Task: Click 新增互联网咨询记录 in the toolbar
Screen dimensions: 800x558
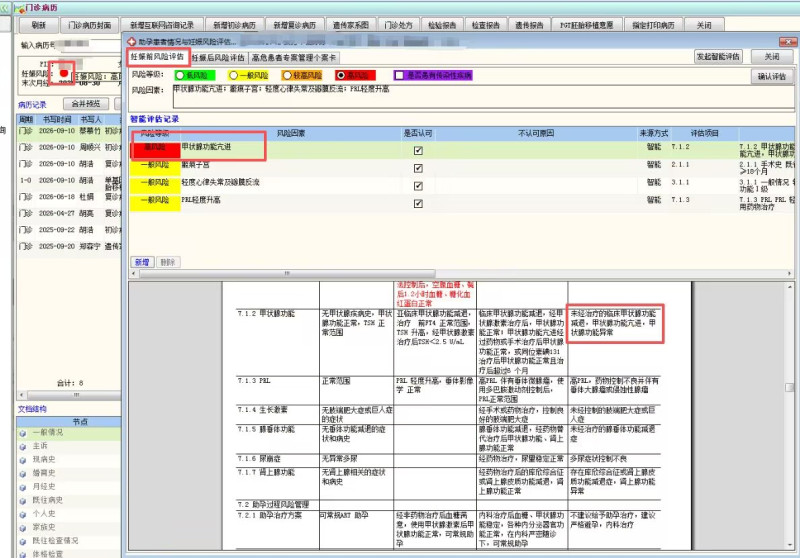Action: [x=162, y=25]
